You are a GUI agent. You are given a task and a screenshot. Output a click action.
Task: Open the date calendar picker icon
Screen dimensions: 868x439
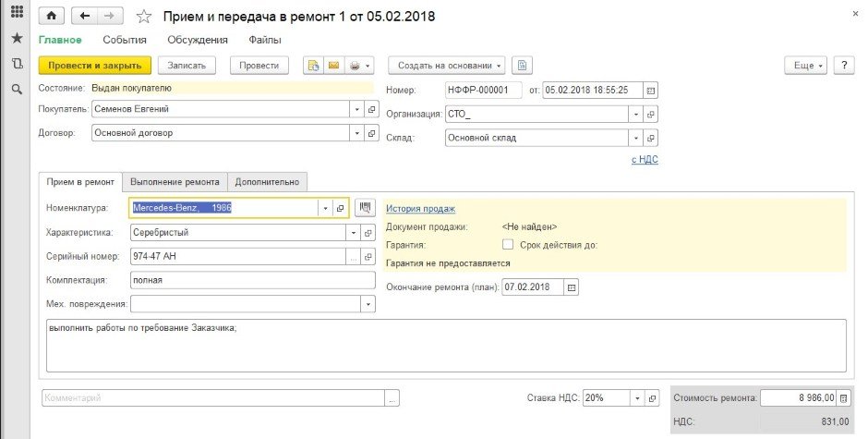[x=650, y=90]
